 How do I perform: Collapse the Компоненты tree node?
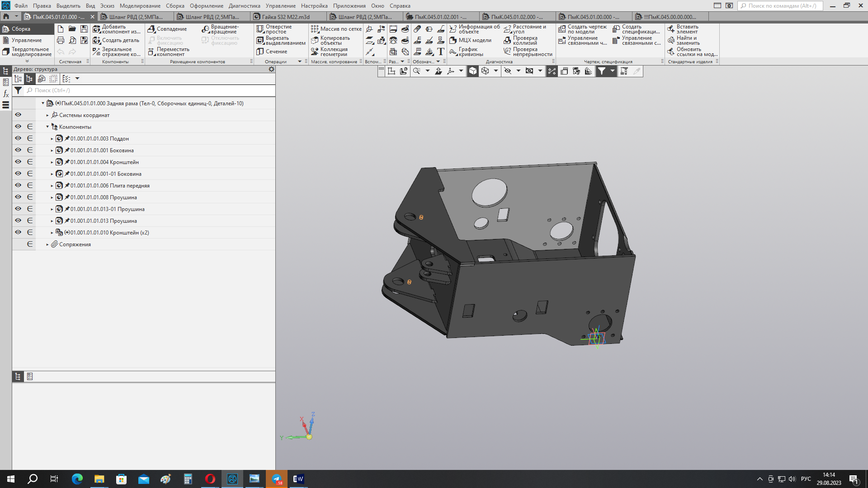[x=47, y=127]
